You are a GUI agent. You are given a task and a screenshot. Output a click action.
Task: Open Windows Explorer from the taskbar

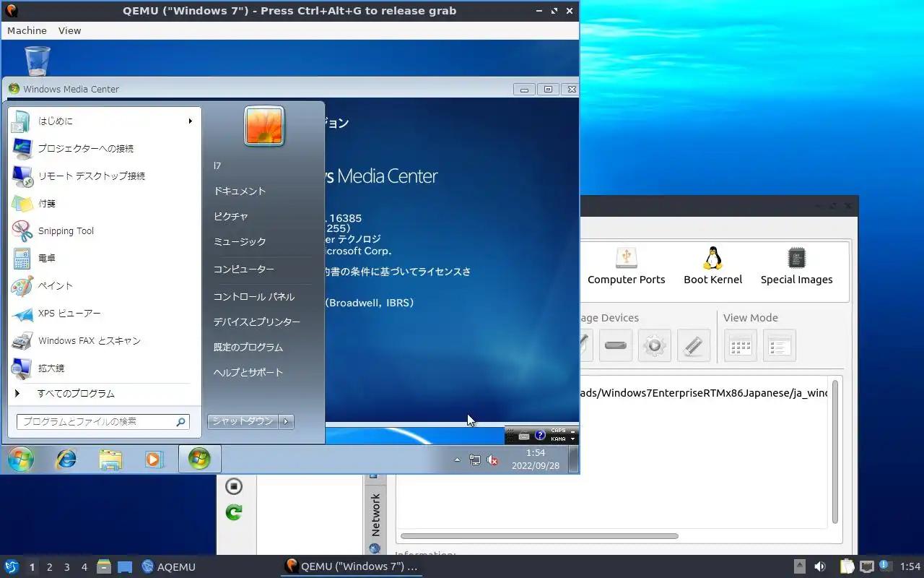click(x=110, y=460)
